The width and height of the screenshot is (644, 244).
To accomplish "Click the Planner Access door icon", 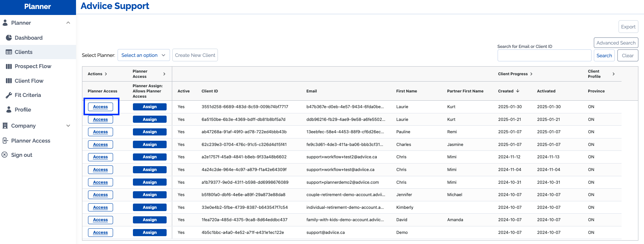I will pyautogui.click(x=5, y=141).
